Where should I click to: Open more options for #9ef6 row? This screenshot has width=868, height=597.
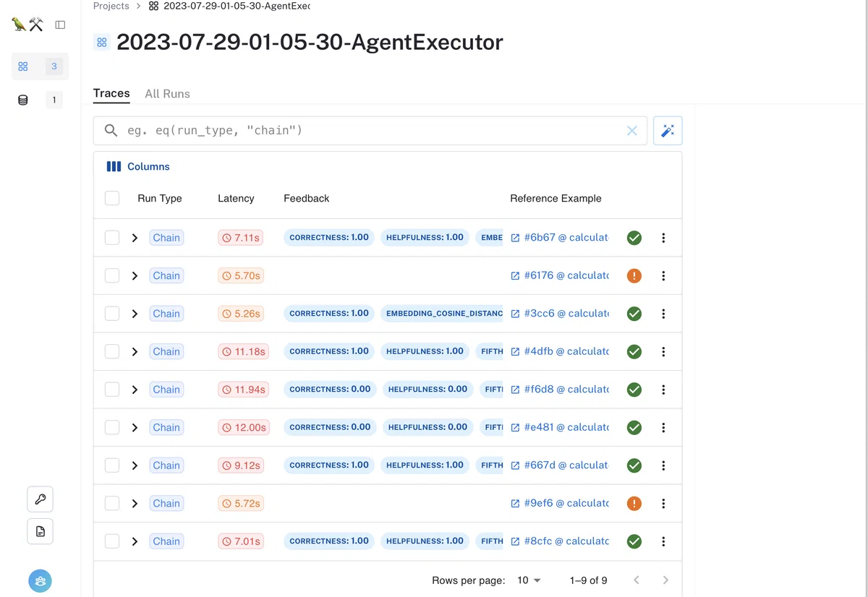pos(663,503)
